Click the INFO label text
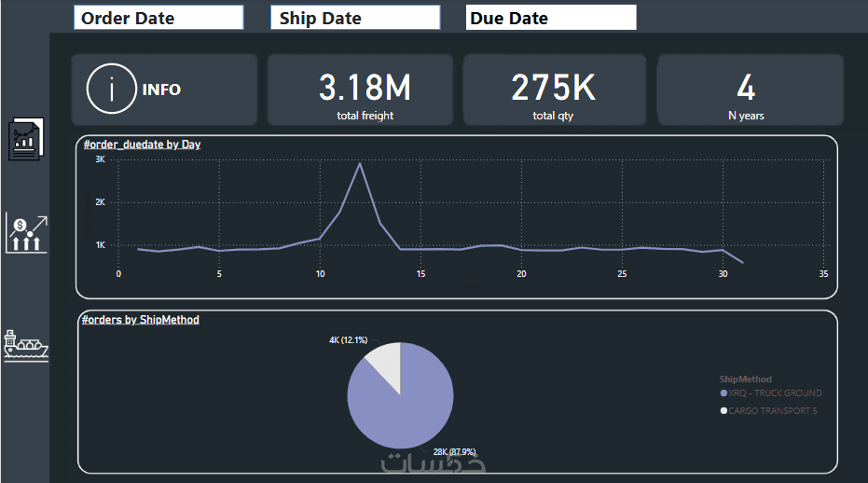This screenshot has height=483, width=868. [x=161, y=90]
